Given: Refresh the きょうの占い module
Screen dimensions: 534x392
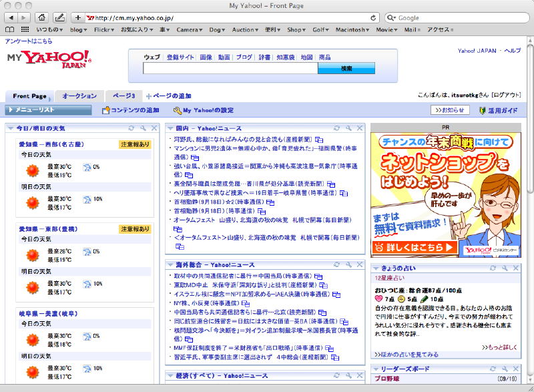Looking at the screenshot, I should coord(493,268).
